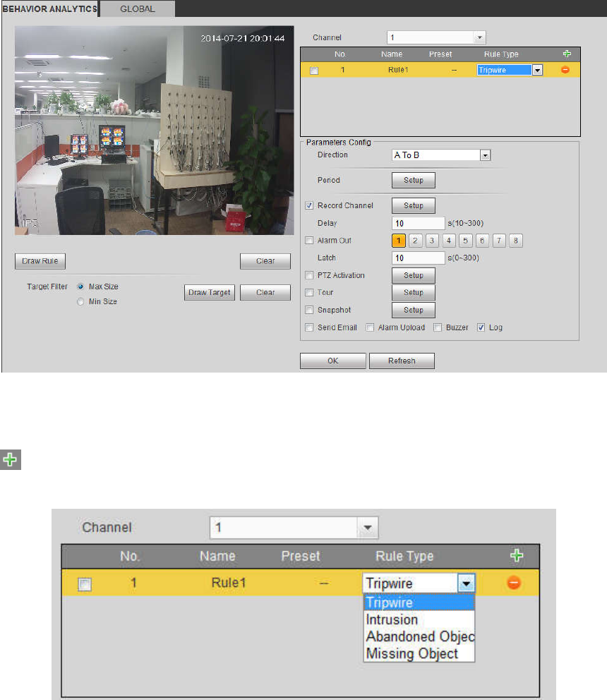
Task: Enable the Tour checkbox
Action: (x=309, y=293)
